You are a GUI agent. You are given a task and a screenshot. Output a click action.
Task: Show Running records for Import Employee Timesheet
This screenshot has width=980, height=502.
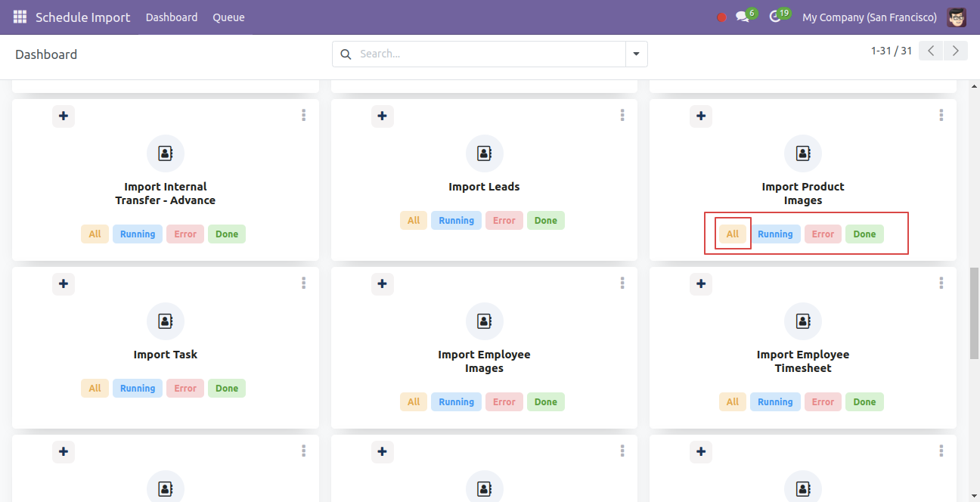coord(776,402)
